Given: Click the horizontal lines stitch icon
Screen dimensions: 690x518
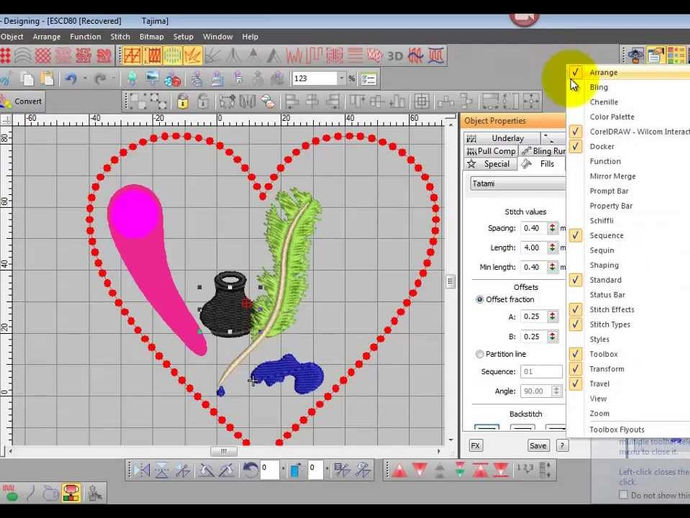Looking at the screenshot, I should (355, 56).
